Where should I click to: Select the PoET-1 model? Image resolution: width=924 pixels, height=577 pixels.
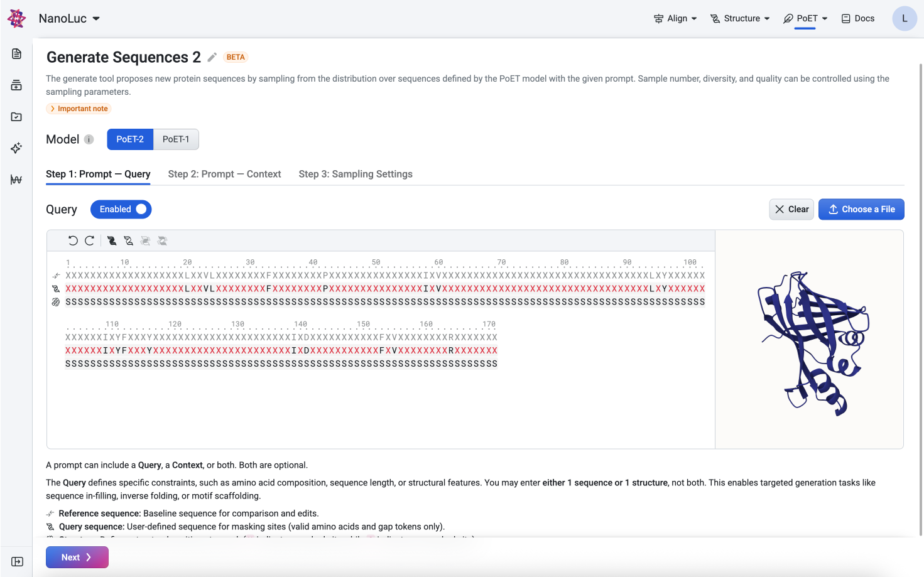click(x=176, y=139)
